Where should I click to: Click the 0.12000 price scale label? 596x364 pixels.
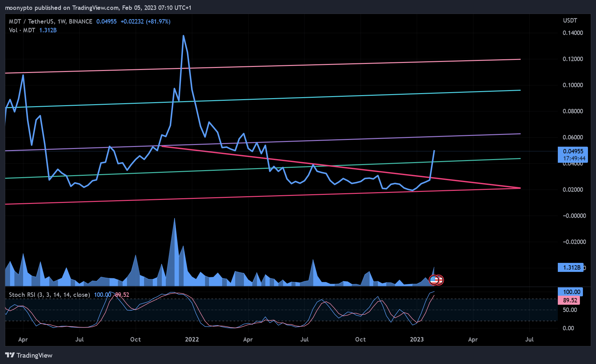click(x=573, y=59)
